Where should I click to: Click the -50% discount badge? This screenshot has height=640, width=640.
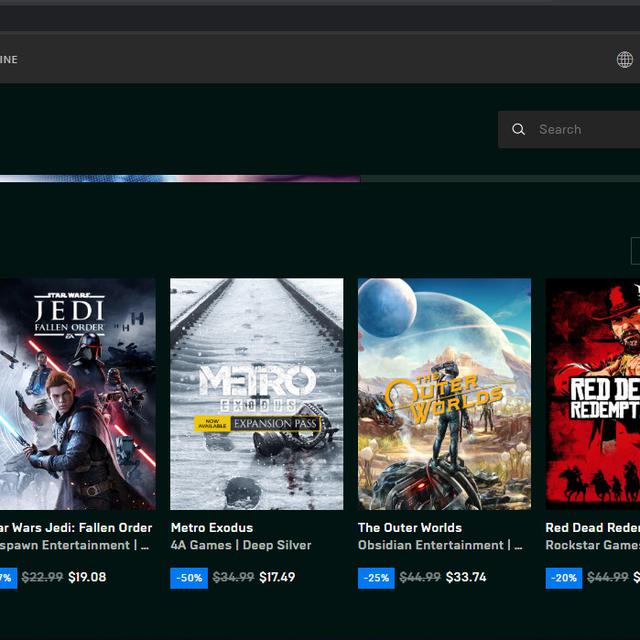189,578
